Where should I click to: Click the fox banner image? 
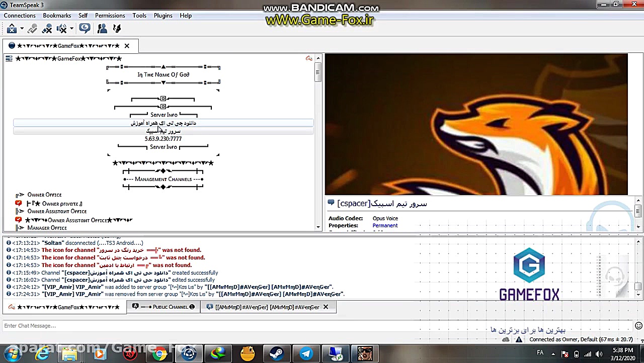pos(476,124)
